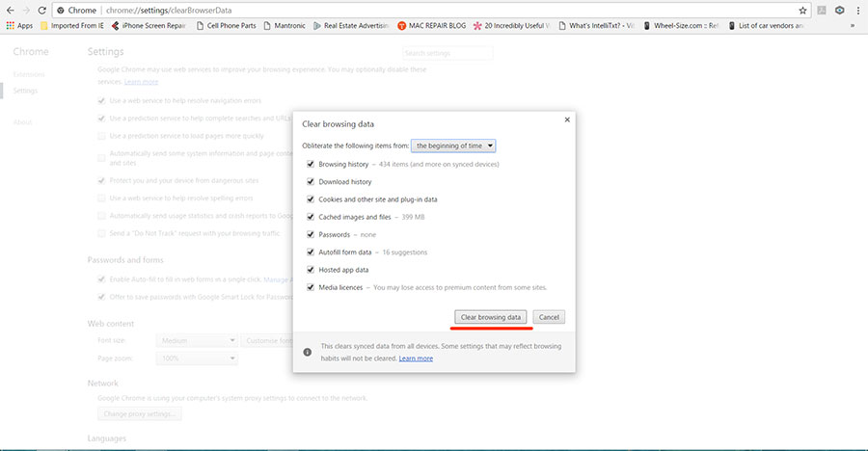Toggle the Autofill form data checkbox

tap(311, 252)
